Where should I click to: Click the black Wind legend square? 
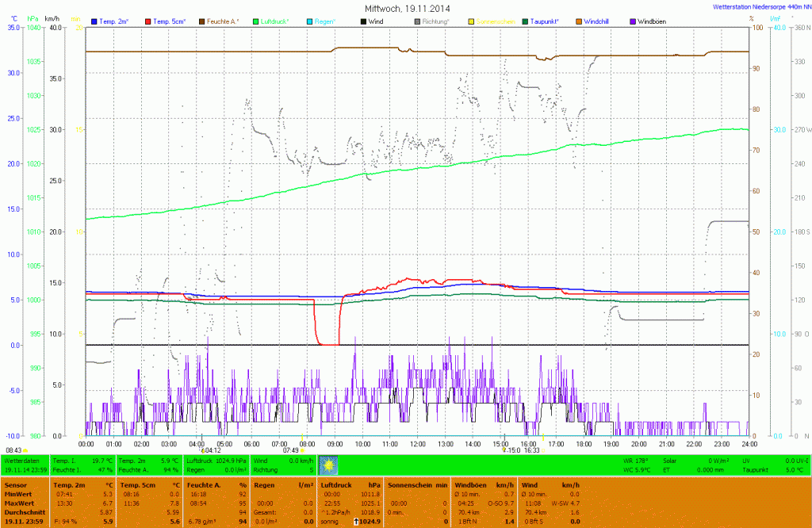coord(364,21)
